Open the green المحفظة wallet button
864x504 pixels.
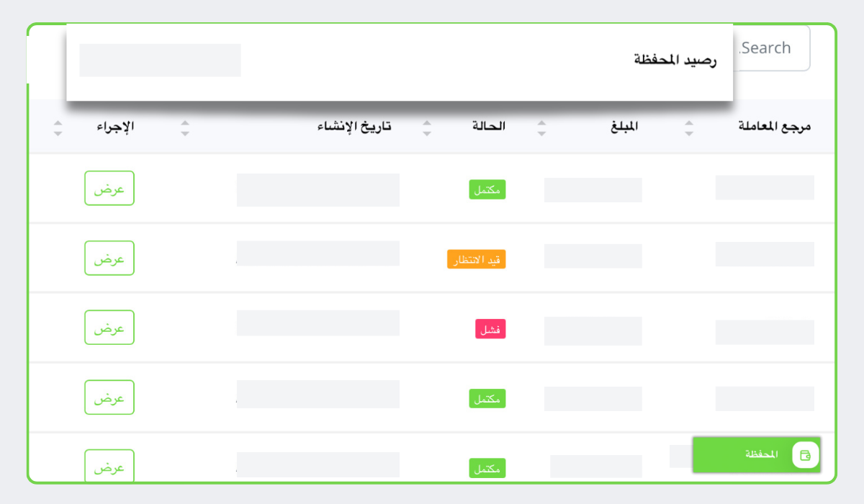point(756,455)
